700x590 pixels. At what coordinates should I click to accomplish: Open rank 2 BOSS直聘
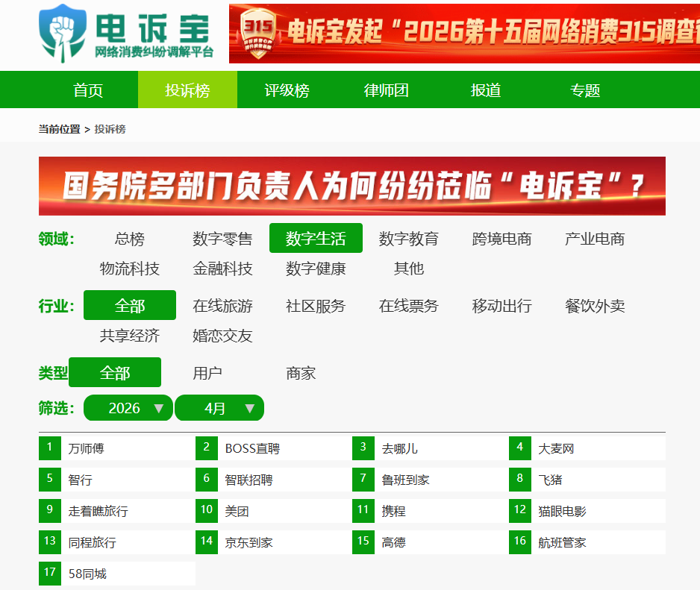tap(274, 448)
